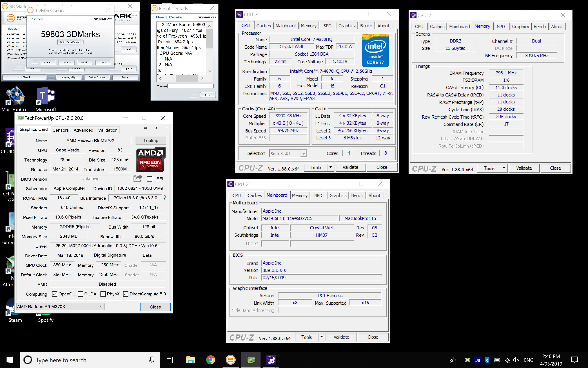Click the AMD Radeon Graphics logo

tap(151, 160)
